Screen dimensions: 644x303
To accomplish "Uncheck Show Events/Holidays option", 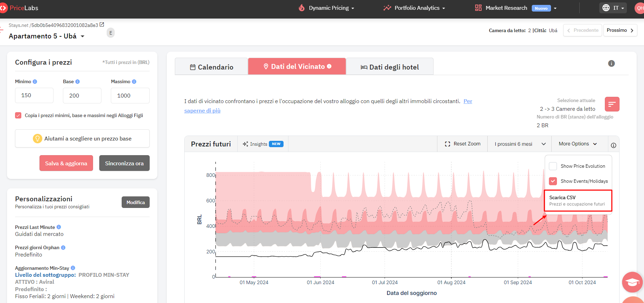I will click(553, 181).
